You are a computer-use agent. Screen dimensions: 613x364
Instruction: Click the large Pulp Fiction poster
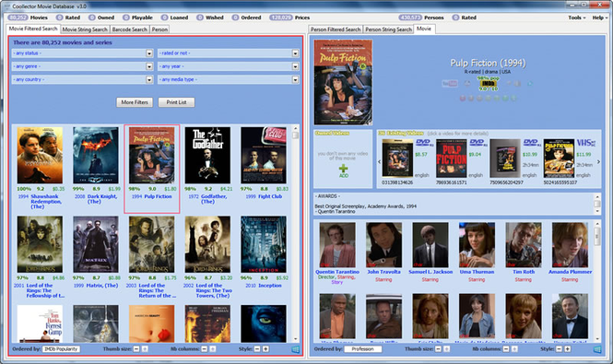point(343,82)
